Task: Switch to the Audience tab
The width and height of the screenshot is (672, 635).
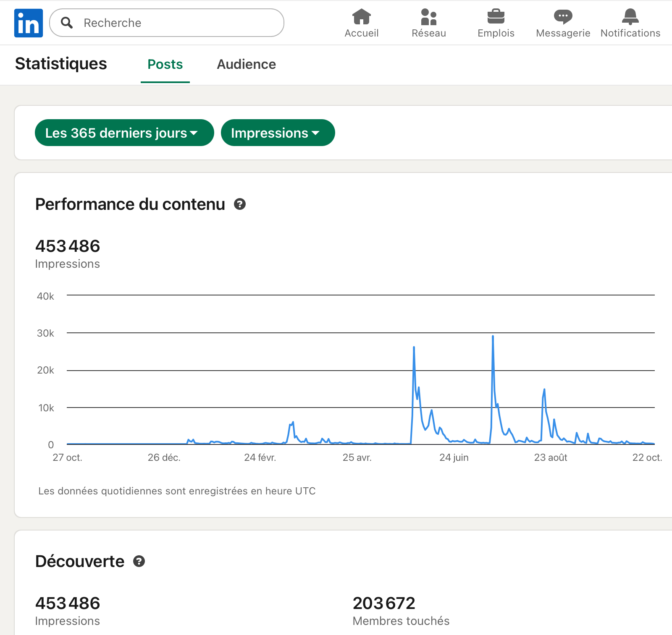Action: (246, 64)
